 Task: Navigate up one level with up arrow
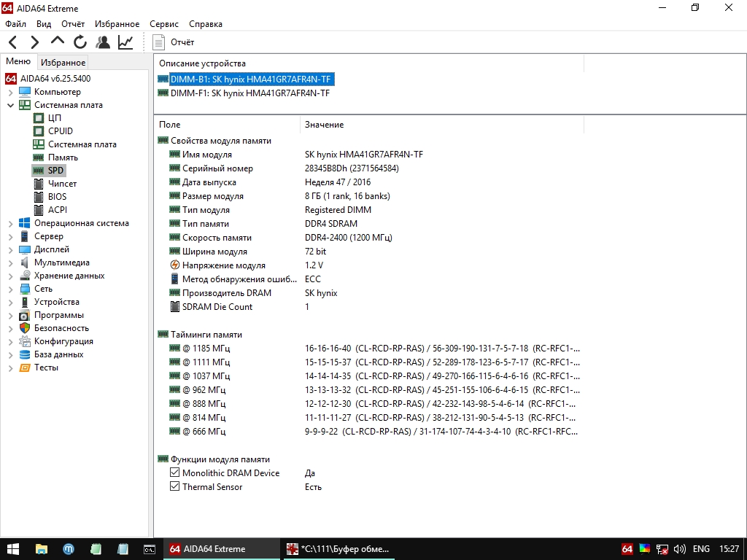tap(58, 42)
